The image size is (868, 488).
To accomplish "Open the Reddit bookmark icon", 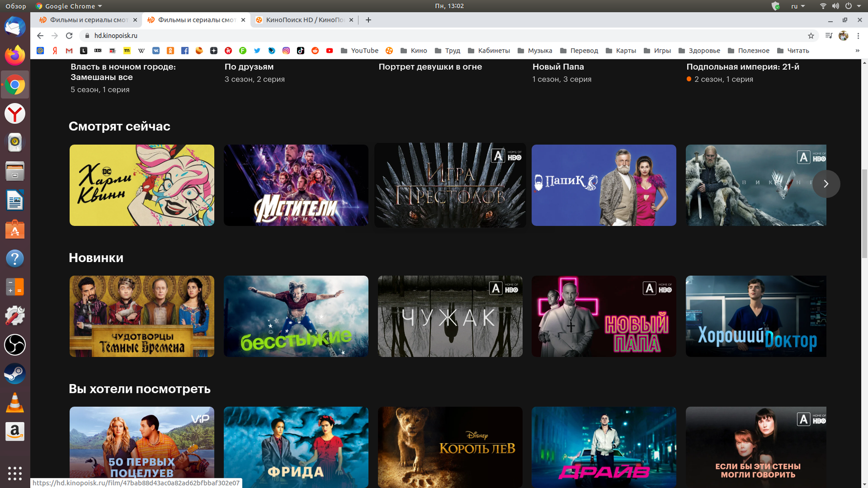I will coord(315,51).
